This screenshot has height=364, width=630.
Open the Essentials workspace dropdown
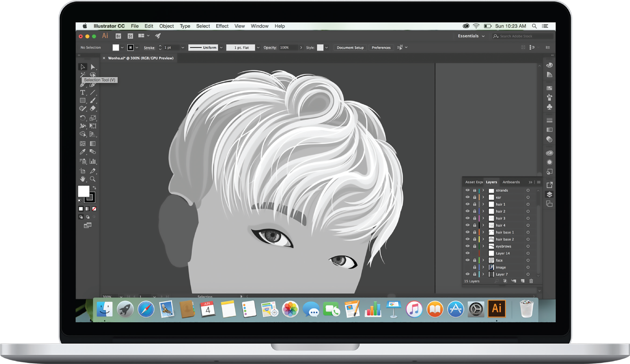471,36
